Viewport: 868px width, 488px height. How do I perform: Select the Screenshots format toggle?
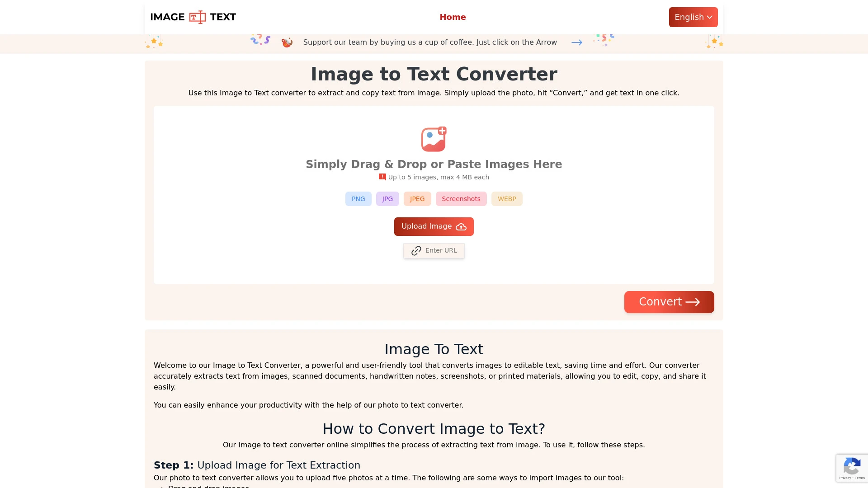tap(461, 198)
